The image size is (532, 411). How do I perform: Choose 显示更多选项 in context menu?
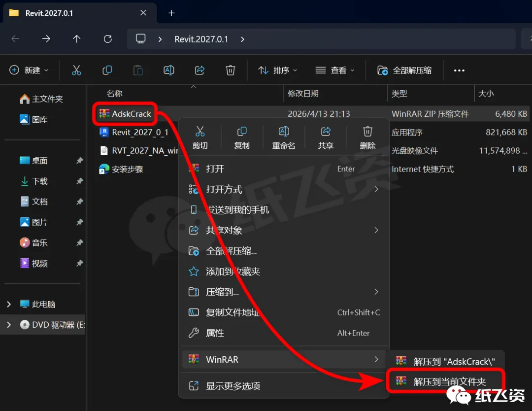point(284,386)
